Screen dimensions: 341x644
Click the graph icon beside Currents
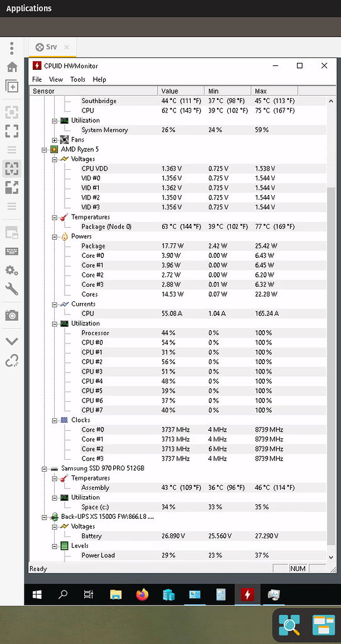pos(65,304)
